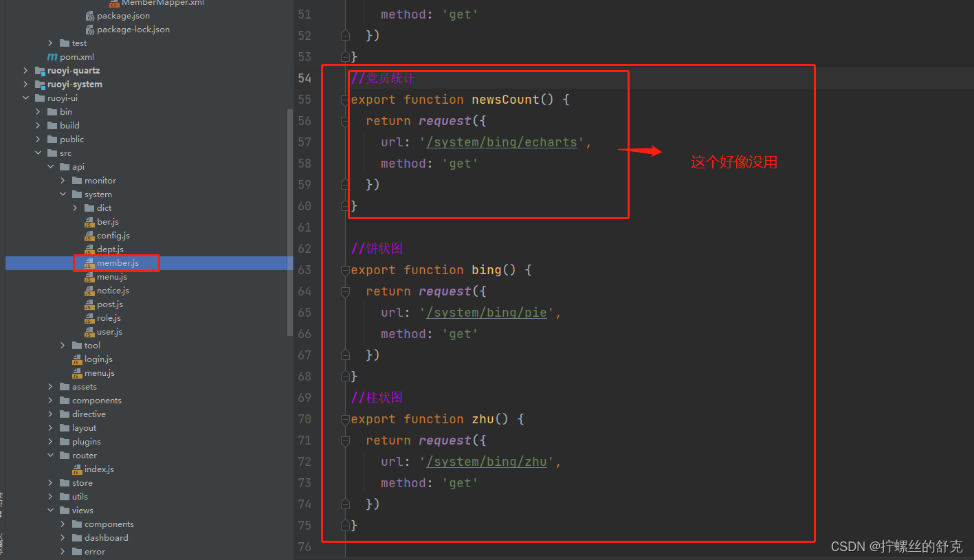The width and height of the screenshot is (974, 560).
Task: Expand the monitor folder
Action: point(63,181)
